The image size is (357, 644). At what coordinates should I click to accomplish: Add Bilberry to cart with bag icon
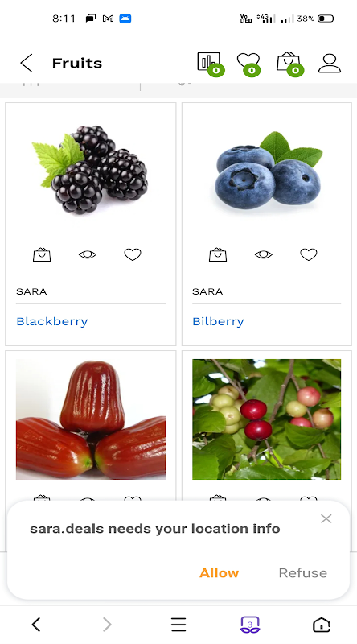coord(218,254)
